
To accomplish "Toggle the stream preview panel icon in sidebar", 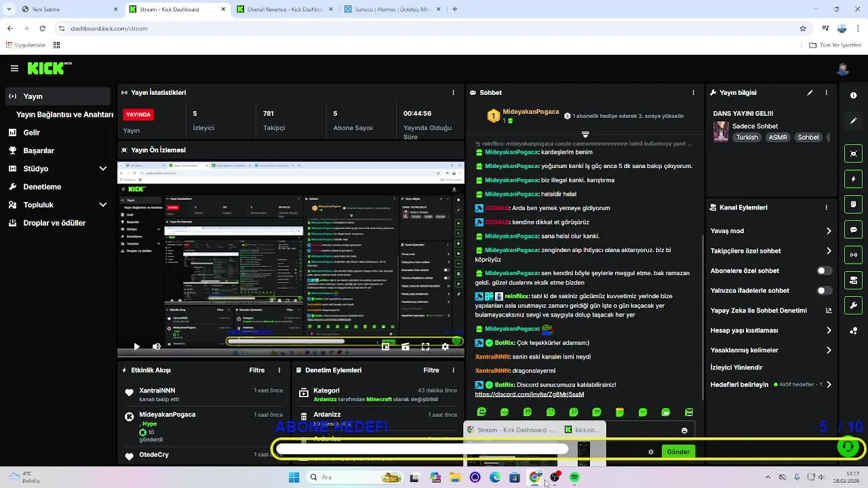I will 853,154.
